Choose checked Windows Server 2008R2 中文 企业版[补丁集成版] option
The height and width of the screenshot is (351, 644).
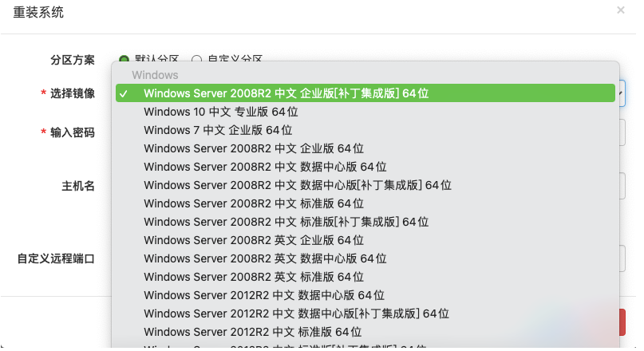[x=286, y=93]
